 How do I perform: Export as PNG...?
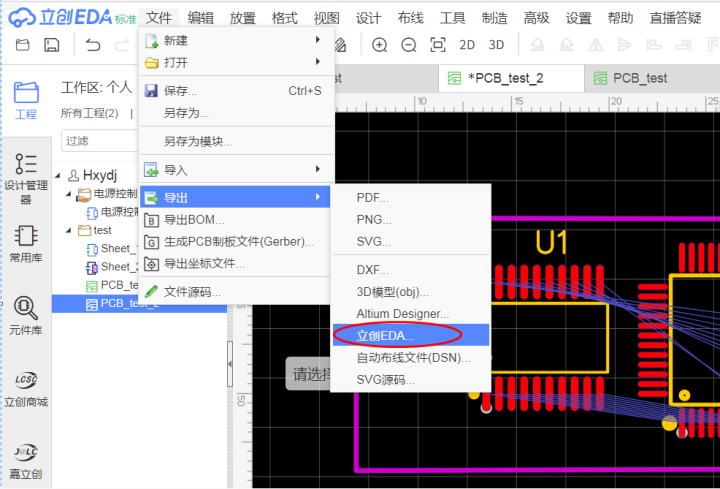(411, 219)
